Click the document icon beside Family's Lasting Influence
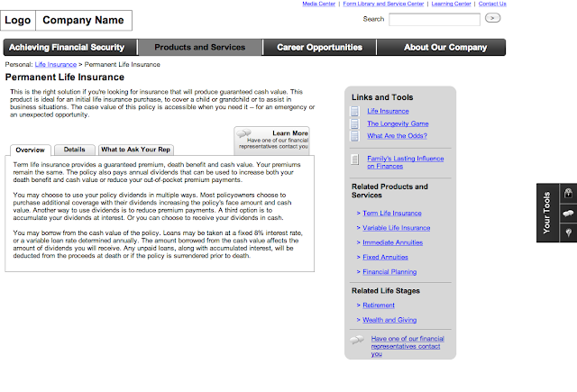The height and width of the screenshot is (392, 577). pos(354,160)
